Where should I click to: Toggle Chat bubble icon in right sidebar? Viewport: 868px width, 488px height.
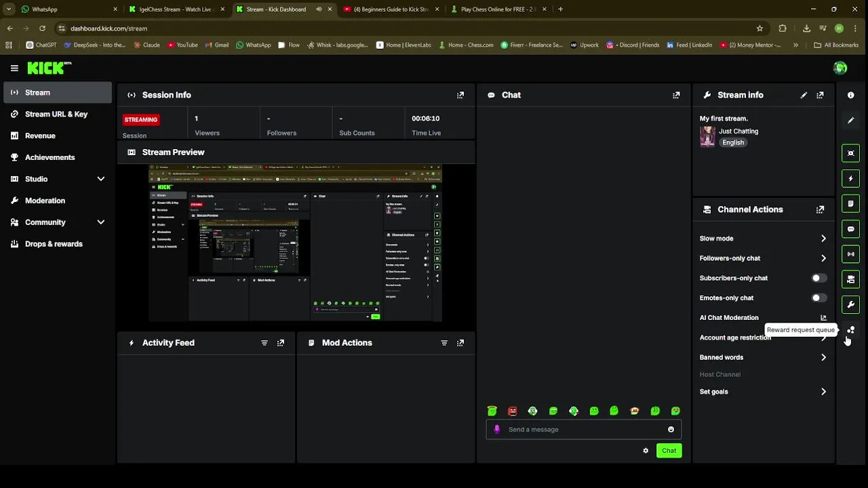850,229
